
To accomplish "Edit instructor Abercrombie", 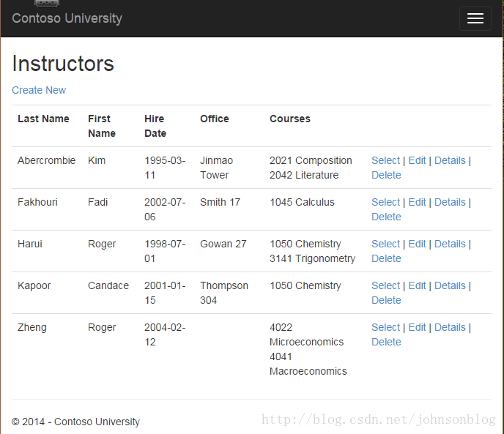I will [417, 160].
